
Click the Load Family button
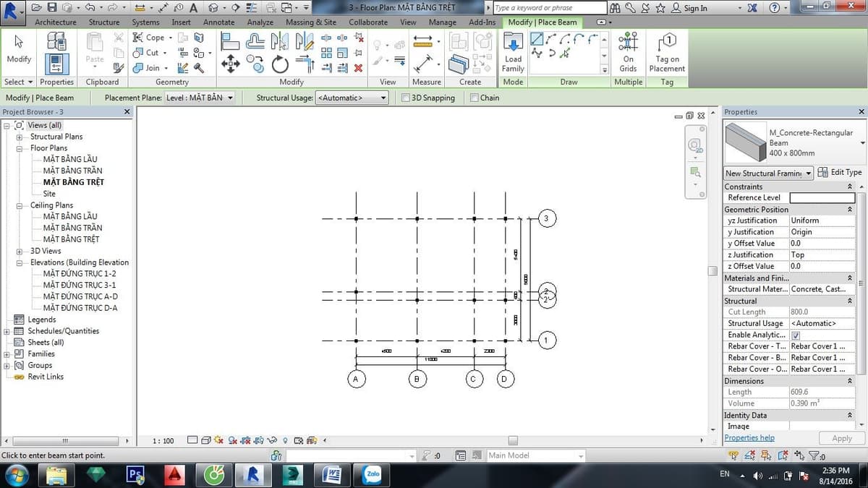[513, 53]
